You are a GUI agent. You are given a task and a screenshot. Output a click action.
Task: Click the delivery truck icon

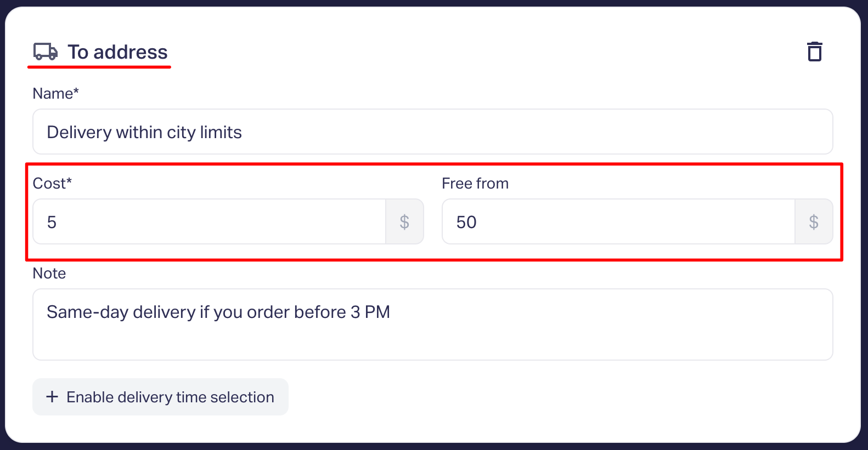tap(46, 52)
